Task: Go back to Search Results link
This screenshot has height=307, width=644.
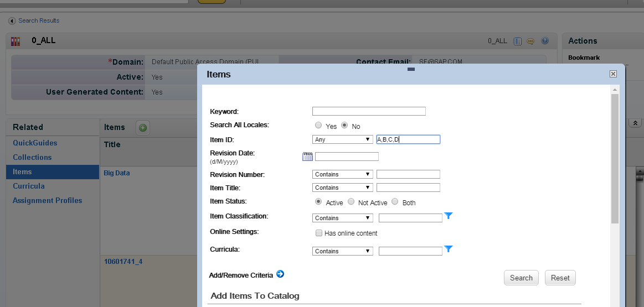Action: point(39,20)
